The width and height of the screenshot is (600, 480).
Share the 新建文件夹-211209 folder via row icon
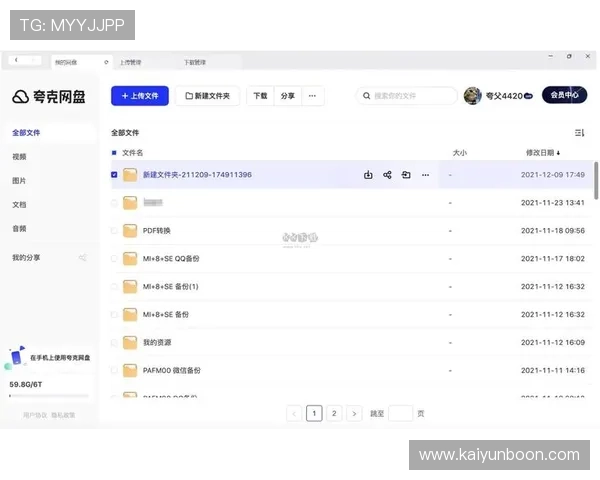click(x=387, y=175)
